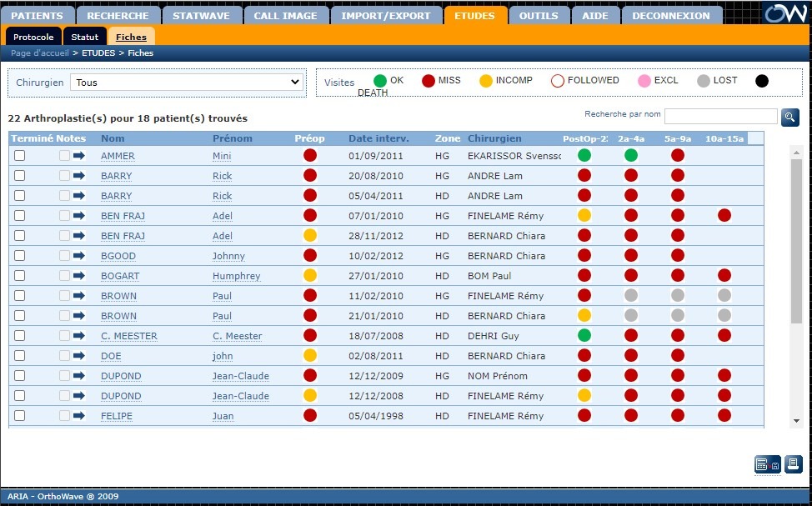Open the BGOOD row arrow icon
Image resolution: width=812 pixels, height=506 pixels.
(78, 256)
